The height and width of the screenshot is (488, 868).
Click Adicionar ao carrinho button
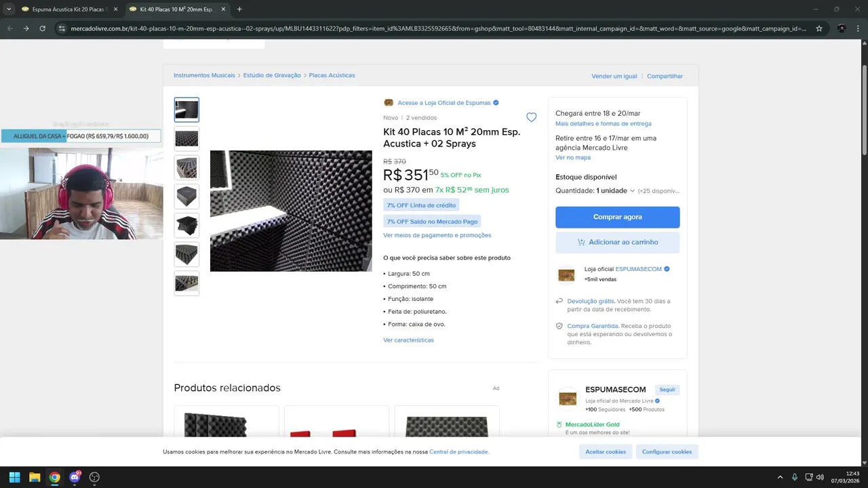[617, 242]
